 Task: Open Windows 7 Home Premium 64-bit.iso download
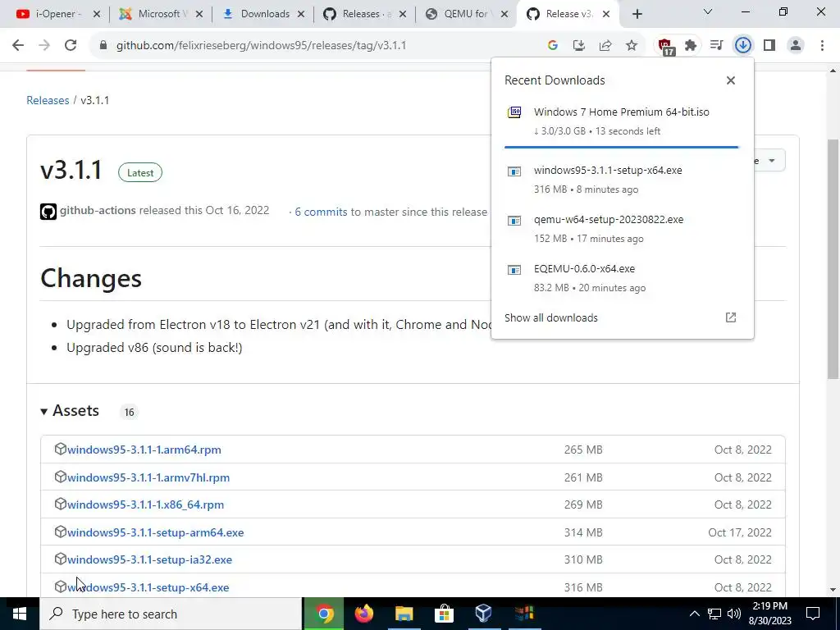tap(622, 112)
